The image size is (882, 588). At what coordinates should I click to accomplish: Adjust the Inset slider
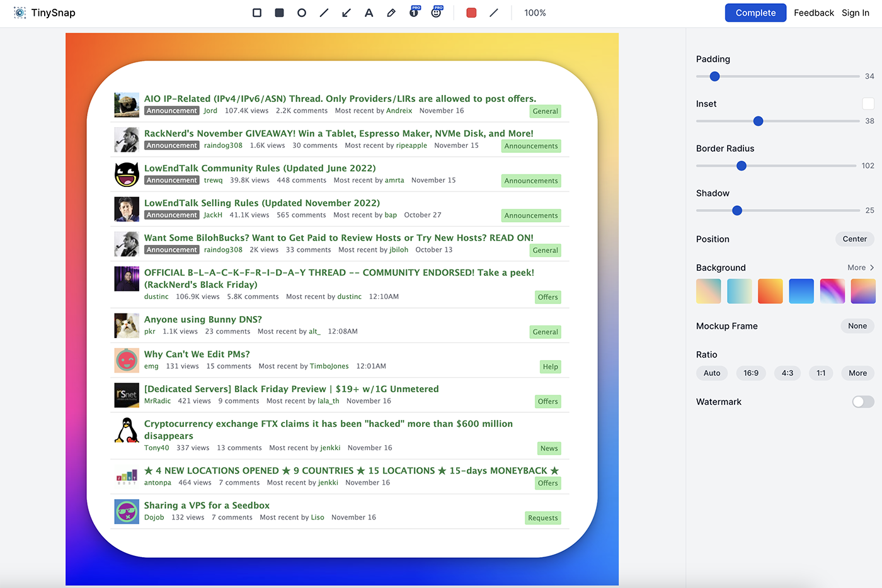[777, 121]
